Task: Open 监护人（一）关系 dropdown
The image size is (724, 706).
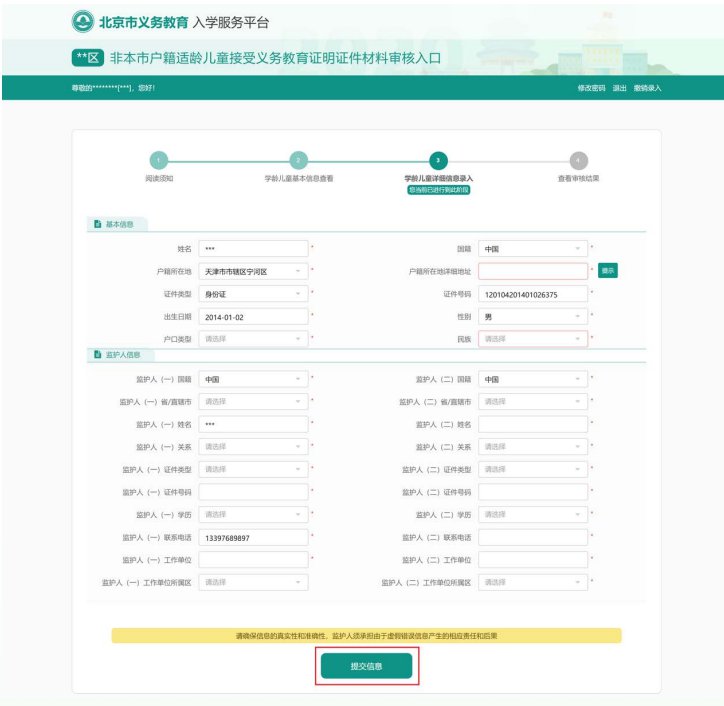Action: (253, 447)
